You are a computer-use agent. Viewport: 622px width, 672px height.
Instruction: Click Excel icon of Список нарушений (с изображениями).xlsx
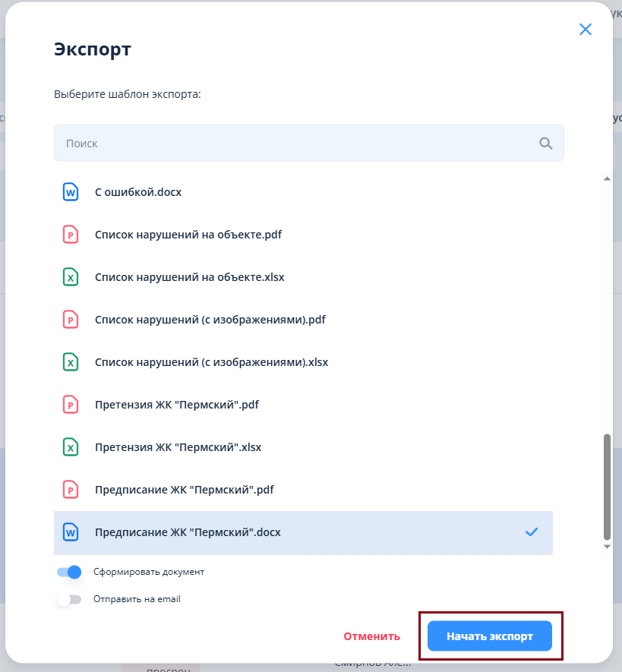pos(71,362)
